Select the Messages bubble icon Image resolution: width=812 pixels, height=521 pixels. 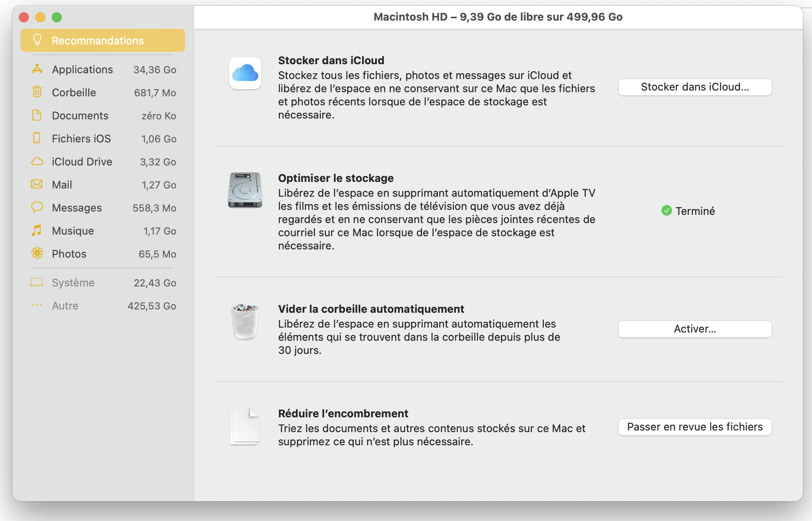click(x=37, y=207)
